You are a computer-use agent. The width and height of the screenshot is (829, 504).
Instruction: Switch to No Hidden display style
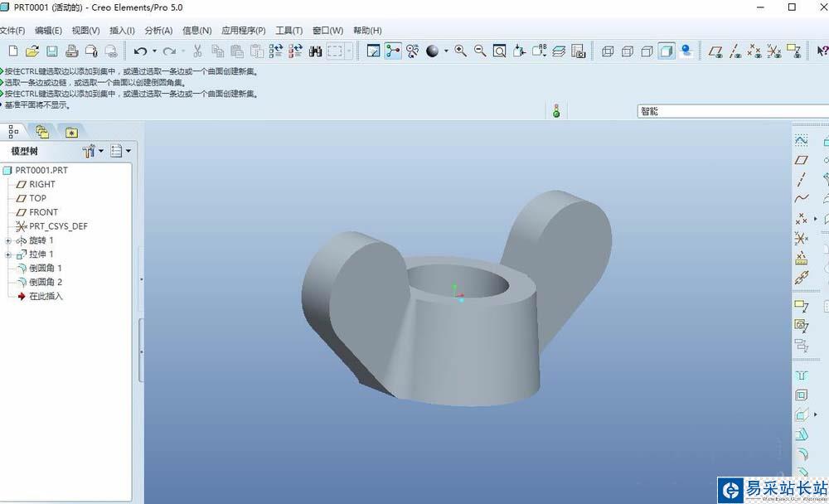pos(647,51)
